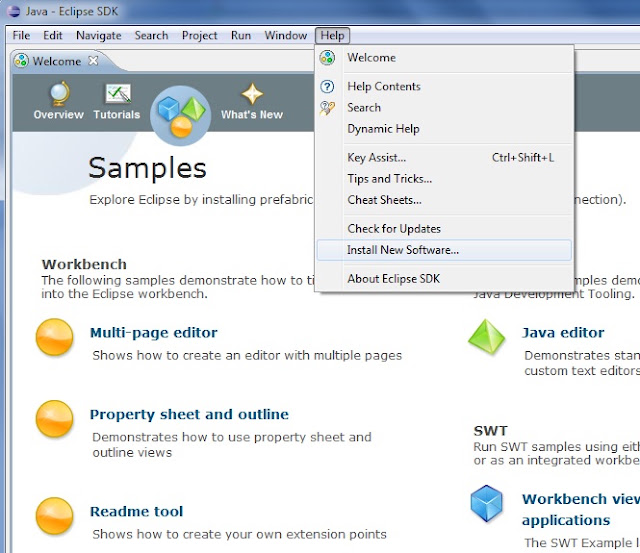Open the Readme tool sample link
The image size is (640, 553).
(136, 511)
